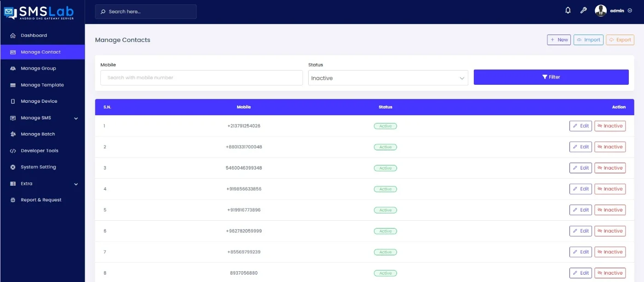The image size is (644, 282).
Task: Edit contact +8801331700048
Action: click(x=581, y=147)
